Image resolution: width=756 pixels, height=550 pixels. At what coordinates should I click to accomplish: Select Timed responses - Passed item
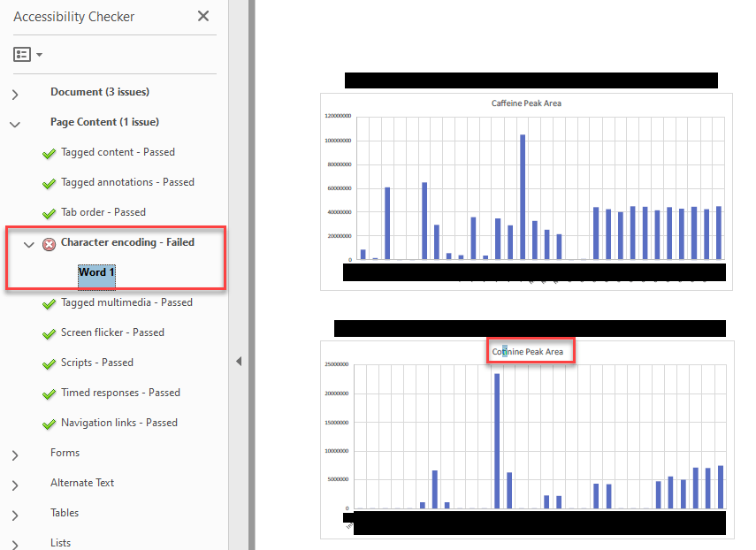tap(120, 393)
